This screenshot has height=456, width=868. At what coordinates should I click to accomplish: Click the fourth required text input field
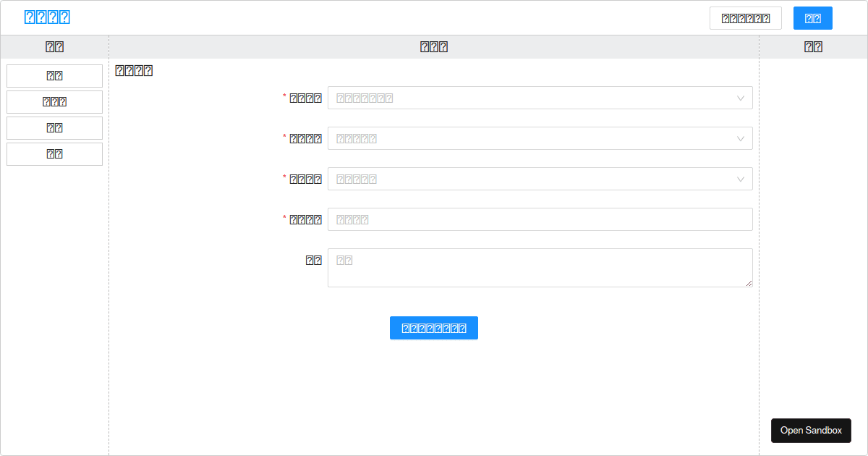pyautogui.click(x=540, y=219)
